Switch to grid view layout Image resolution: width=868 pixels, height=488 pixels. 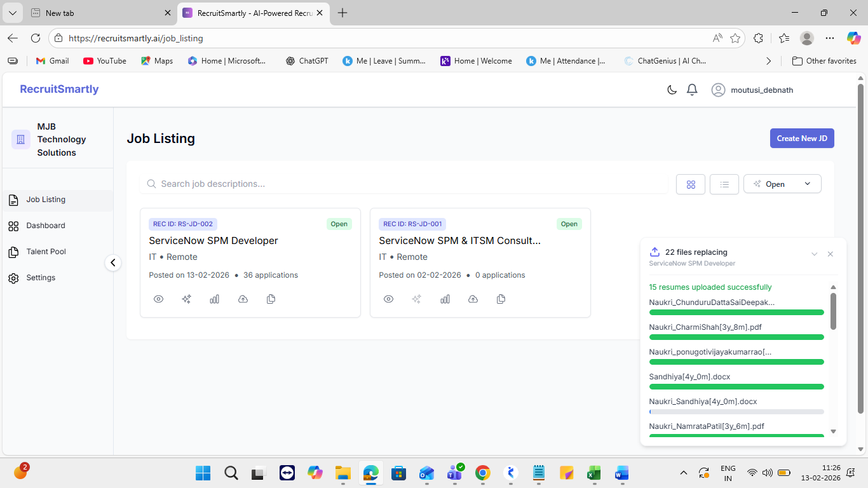click(691, 184)
